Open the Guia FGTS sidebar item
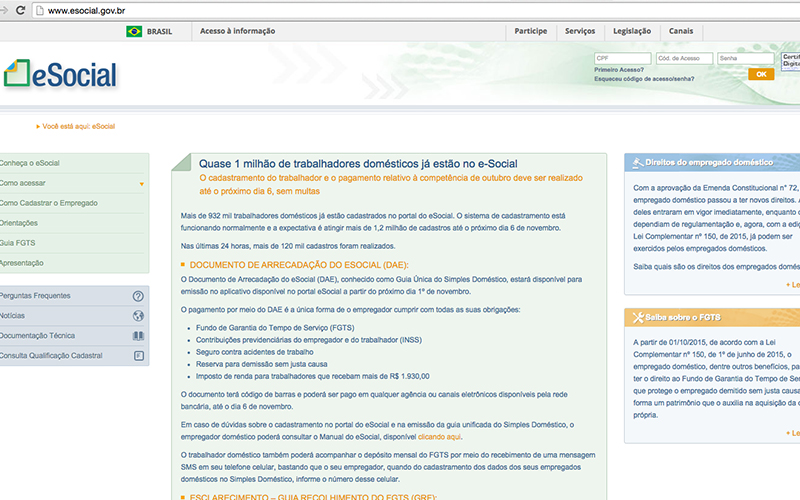Image resolution: width=800 pixels, height=500 pixels. pos(17,243)
